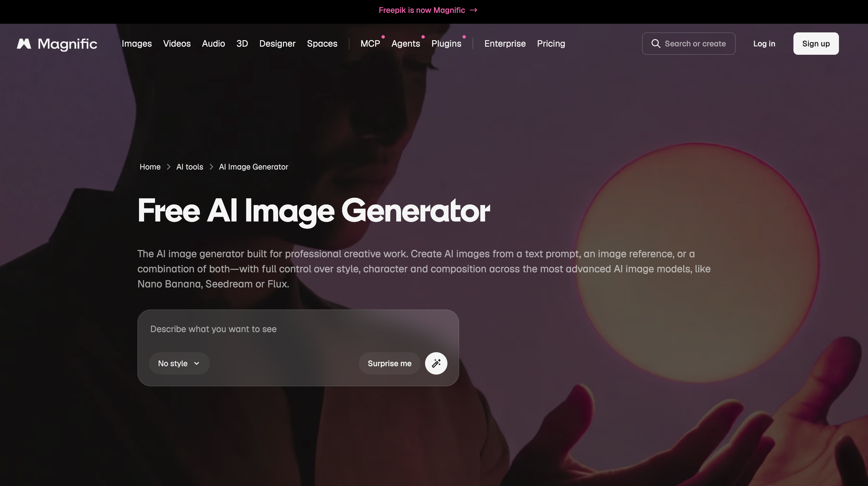The width and height of the screenshot is (868, 486).
Task: Click the arrow in the top banner
Action: [x=473, y=10]
